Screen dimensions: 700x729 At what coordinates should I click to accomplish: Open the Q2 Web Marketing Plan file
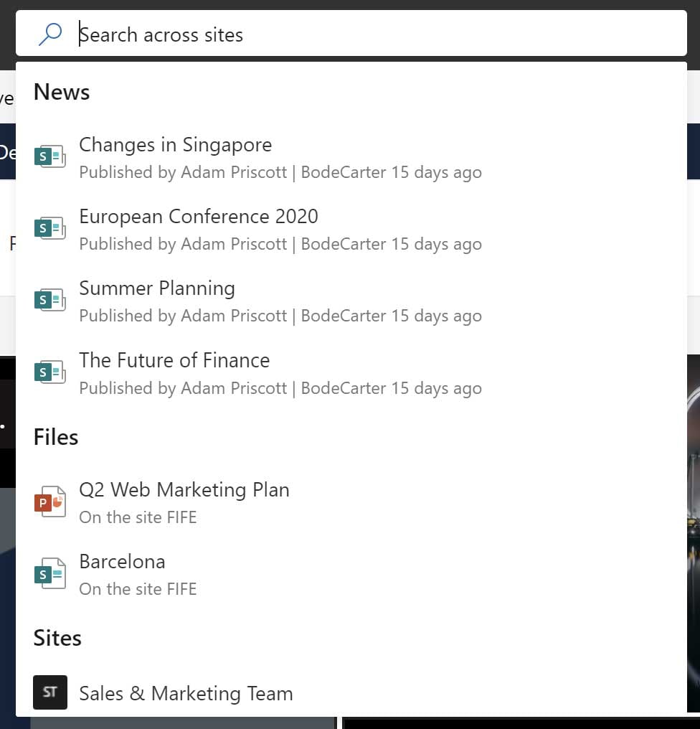coord(184,489)
